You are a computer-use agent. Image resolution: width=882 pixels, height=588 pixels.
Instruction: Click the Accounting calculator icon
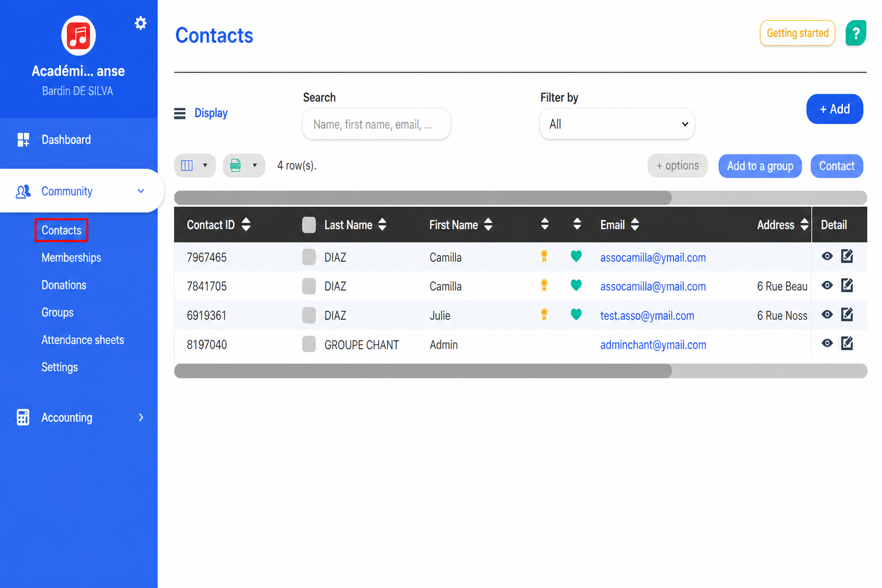pyautogui.click(x=23, y=417)
